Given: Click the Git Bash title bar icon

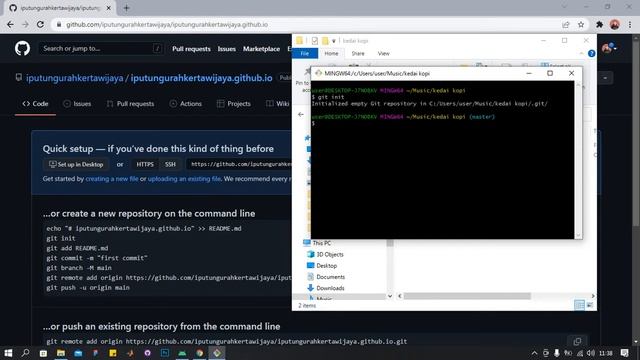Looking at the screenshot, I should [x=318, y=73].
